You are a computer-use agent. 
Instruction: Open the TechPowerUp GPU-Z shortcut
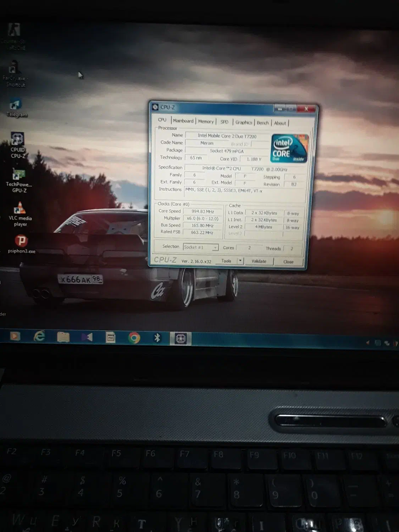click(18, 174)
